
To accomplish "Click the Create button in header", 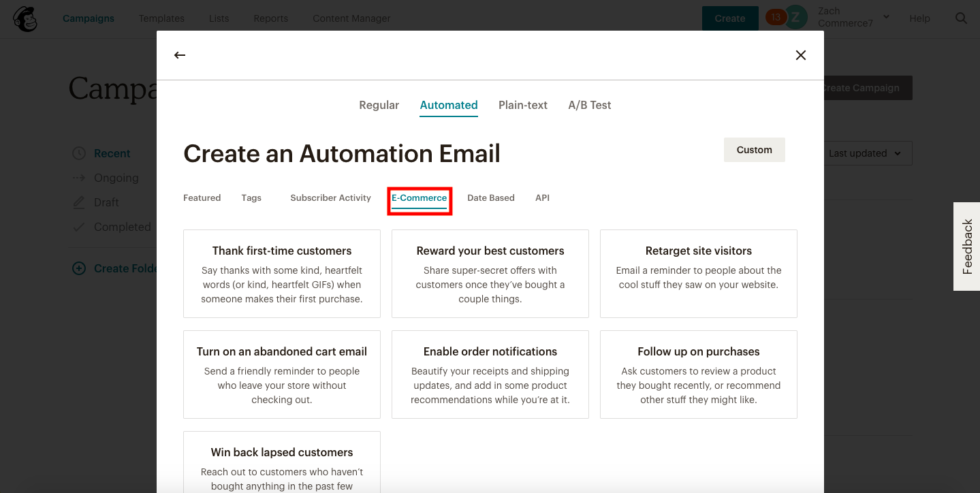I will click(x=730, y=18).
